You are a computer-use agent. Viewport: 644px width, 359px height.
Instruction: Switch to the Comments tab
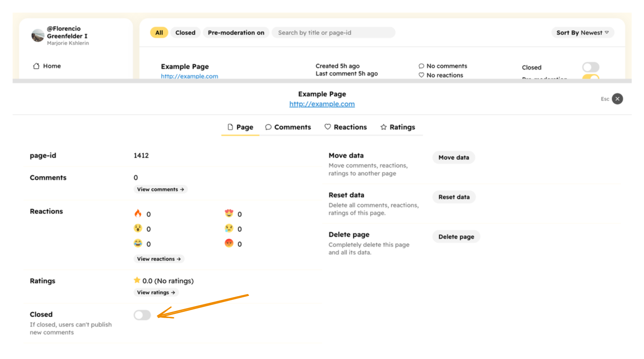(288, 127)
